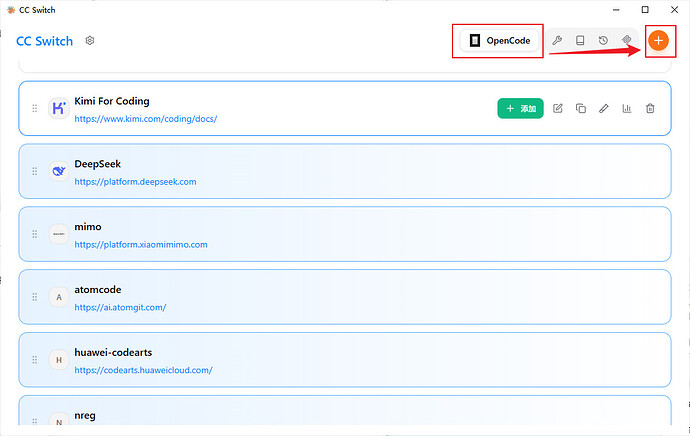This screenshot has height=436, width=690.
Task: Click the CC Switch icon in title bar
Action: tap(11, 10)
